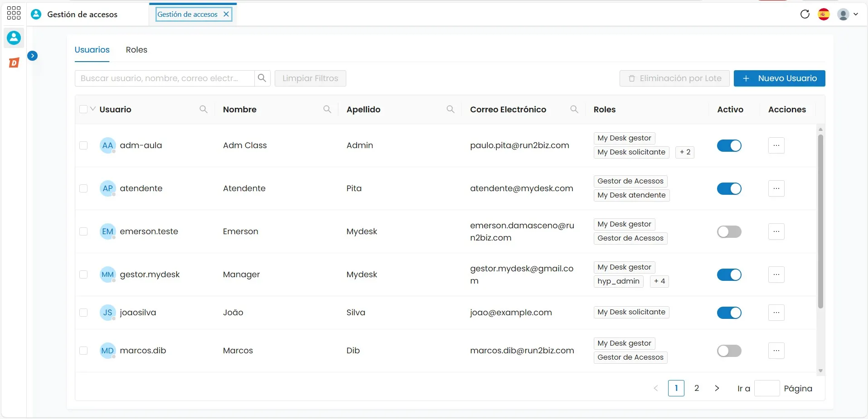Select the Usuarios tab
This screenshot has height=419, width=868.
click(x=92, y=50)
